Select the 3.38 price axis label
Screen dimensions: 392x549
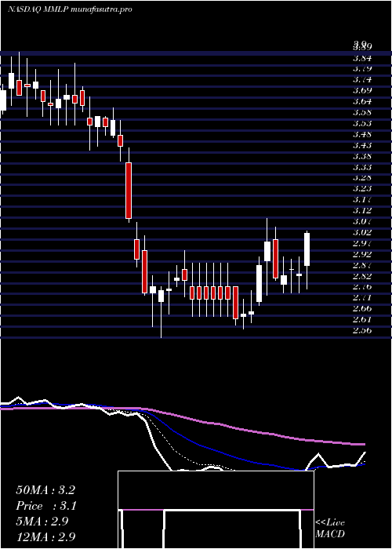pos(362,156)
